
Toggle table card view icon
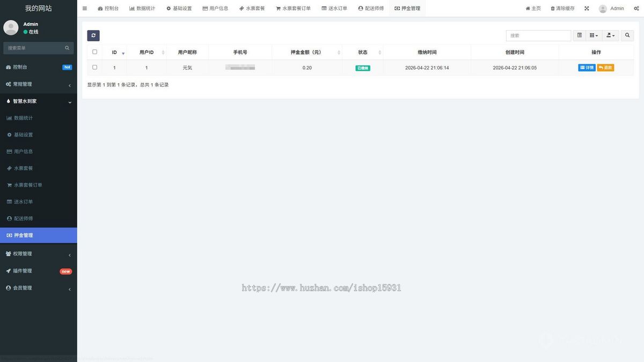(579, 35)
